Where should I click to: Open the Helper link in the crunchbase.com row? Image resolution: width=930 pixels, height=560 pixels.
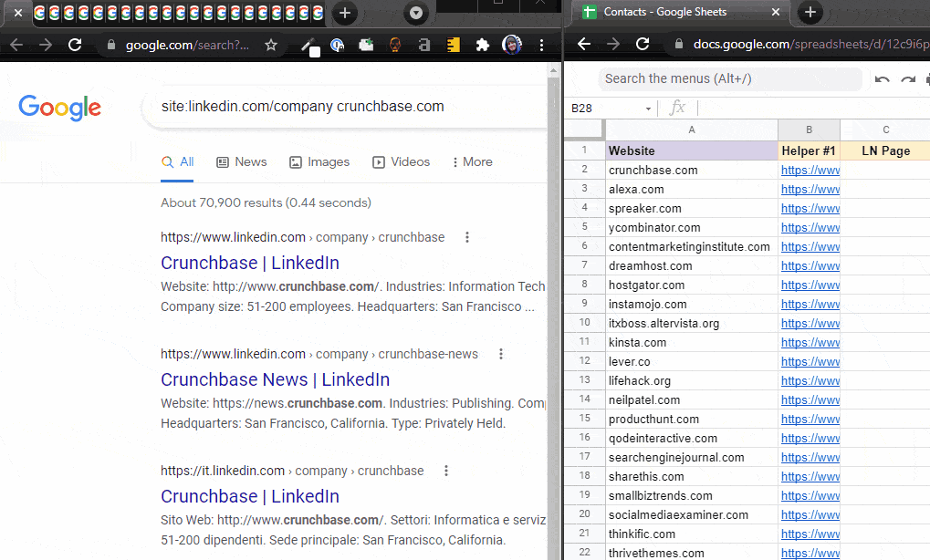click(810, 170)
